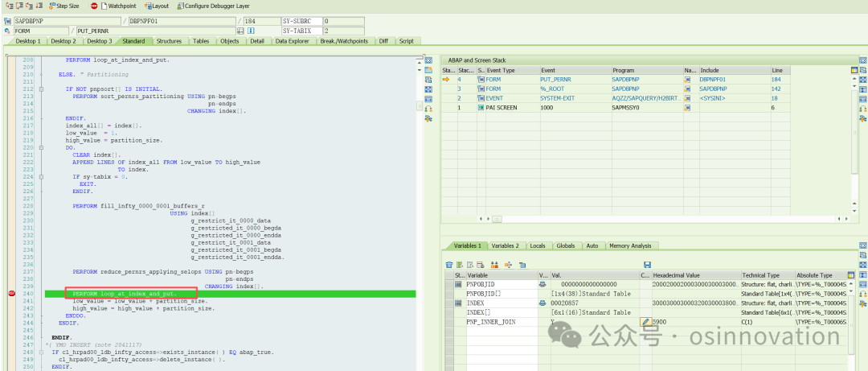This screenshot has width=868, height=371.
Task: Select stack row %_ROOT event
Action: click(x=615, y=89)
